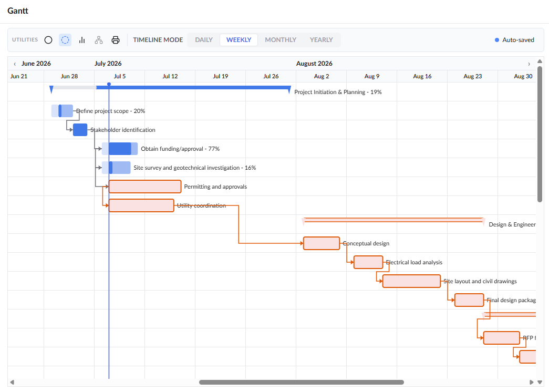
Task: Select the Site survey and geotechnical bar
Action: pos(116,168)
